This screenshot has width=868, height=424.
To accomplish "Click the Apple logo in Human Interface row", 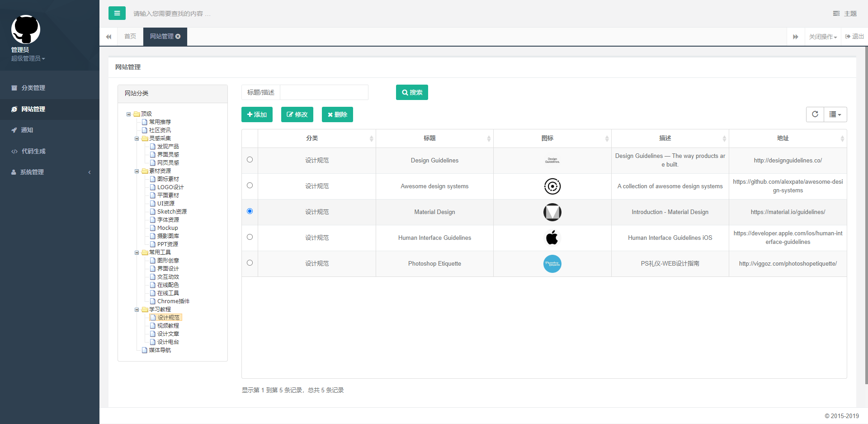I will pyautogui.click(x=552, y=238).
